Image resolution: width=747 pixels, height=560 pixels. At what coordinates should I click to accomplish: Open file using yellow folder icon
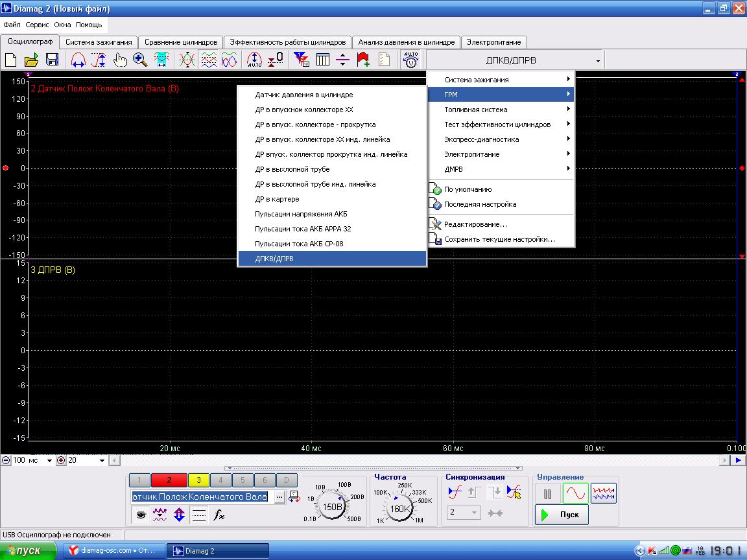coord(31,60)
